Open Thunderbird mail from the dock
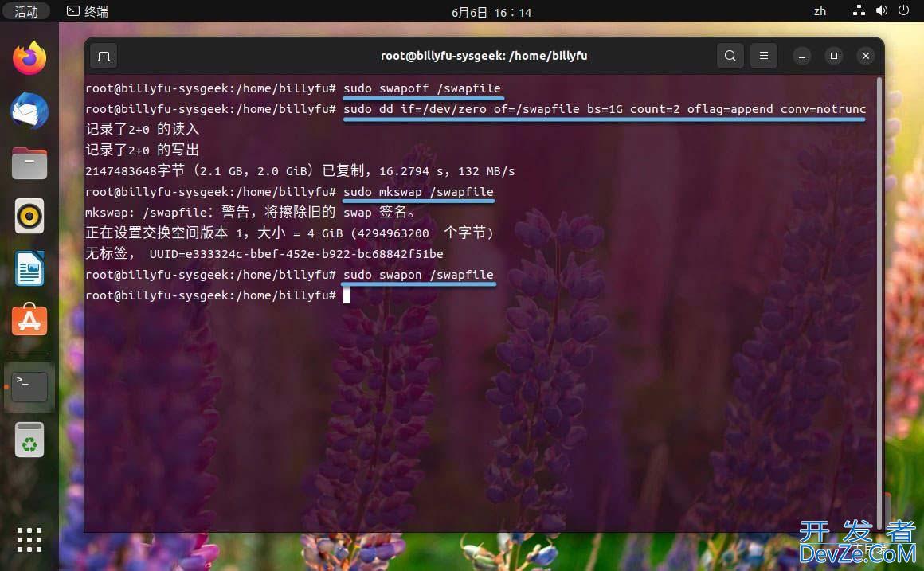This screenshot has width=924, height=571. 29,111
